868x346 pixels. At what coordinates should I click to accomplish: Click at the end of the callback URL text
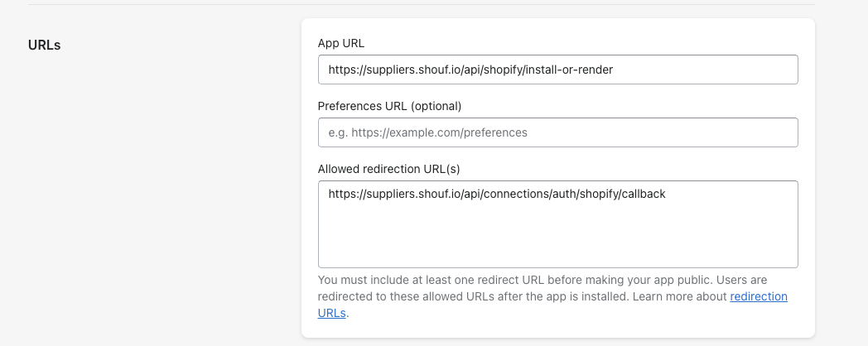pyautogui.click(x=667, y=195)
